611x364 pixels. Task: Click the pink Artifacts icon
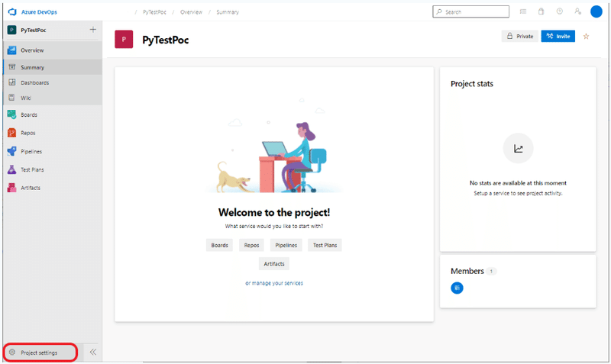point(11,188)
